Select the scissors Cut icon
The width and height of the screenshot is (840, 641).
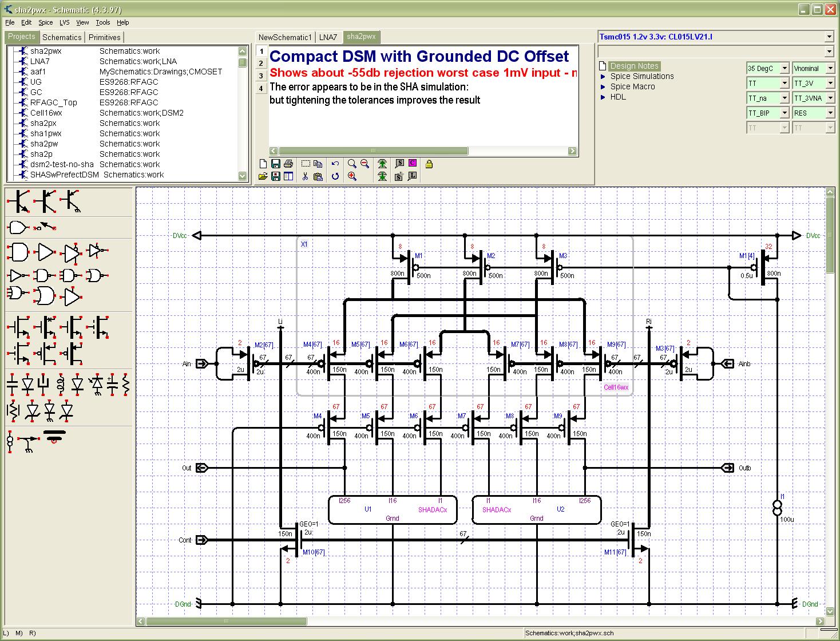point(305,177)
